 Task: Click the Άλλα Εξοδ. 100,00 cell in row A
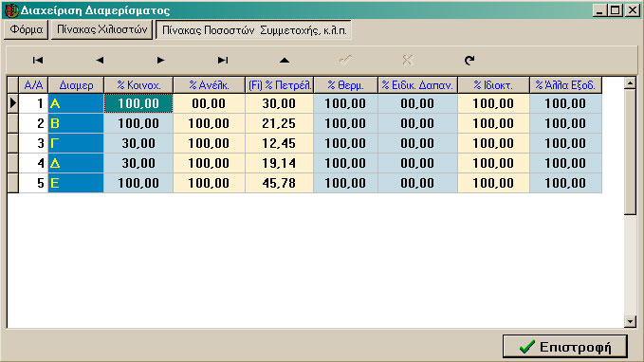coord(565,103)
